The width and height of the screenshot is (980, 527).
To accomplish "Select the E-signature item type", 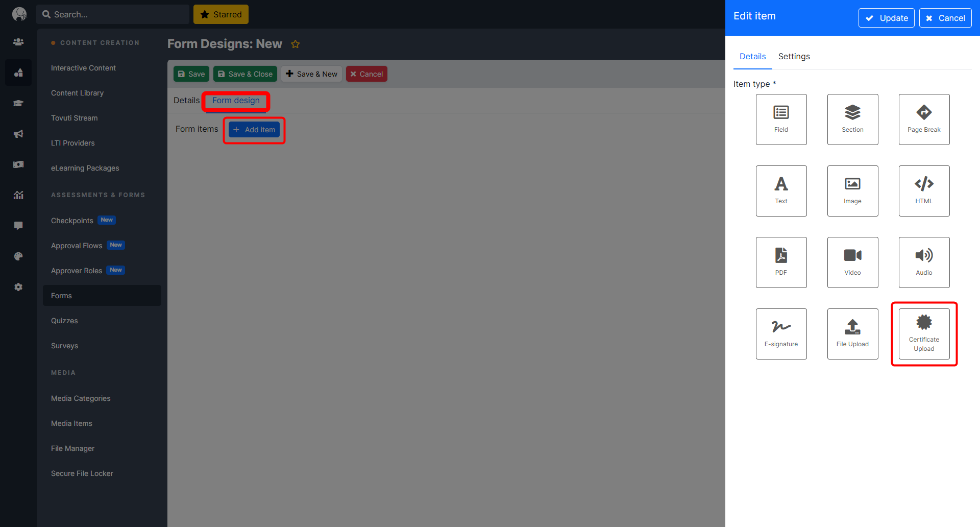I will (781, 334).
